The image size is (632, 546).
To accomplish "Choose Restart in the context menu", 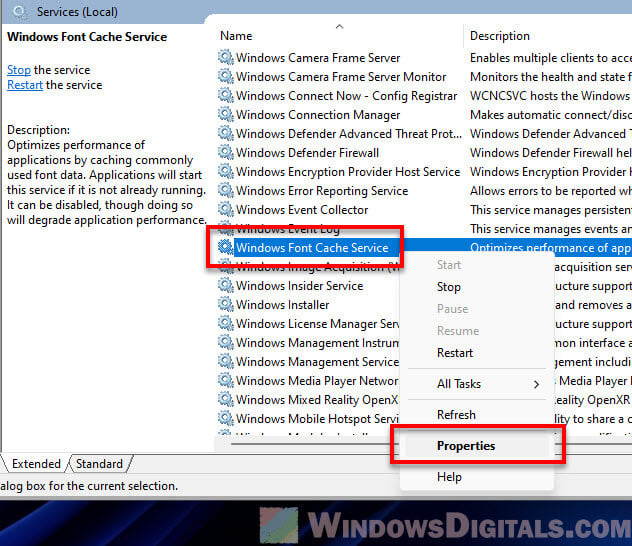I will (455, 353).
